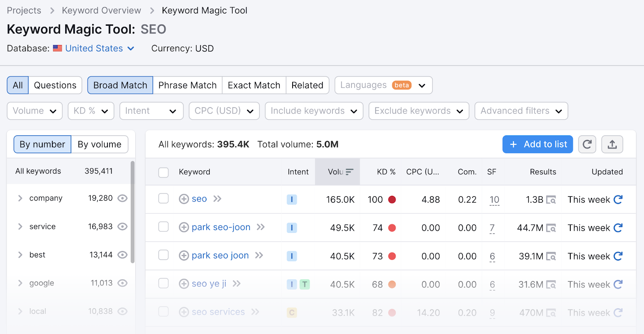This screenshot has height=334, width=644.
Task: Open the Languages beta dropdown
Action: (x=384, y=85)
